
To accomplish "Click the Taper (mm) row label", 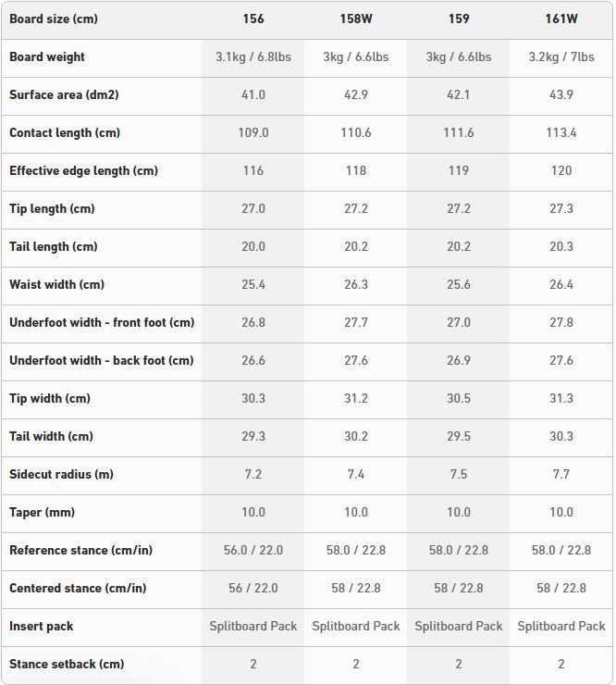I will click(x=42, y=512).
